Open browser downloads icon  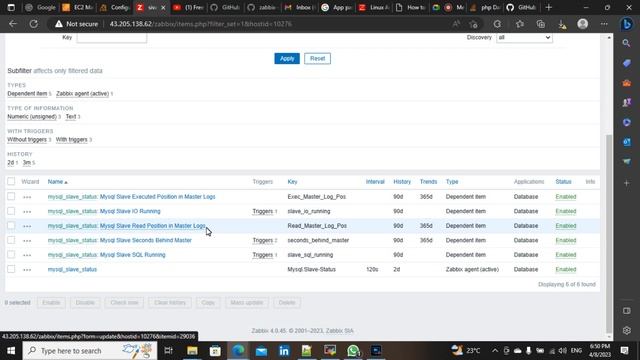[562, 24]
